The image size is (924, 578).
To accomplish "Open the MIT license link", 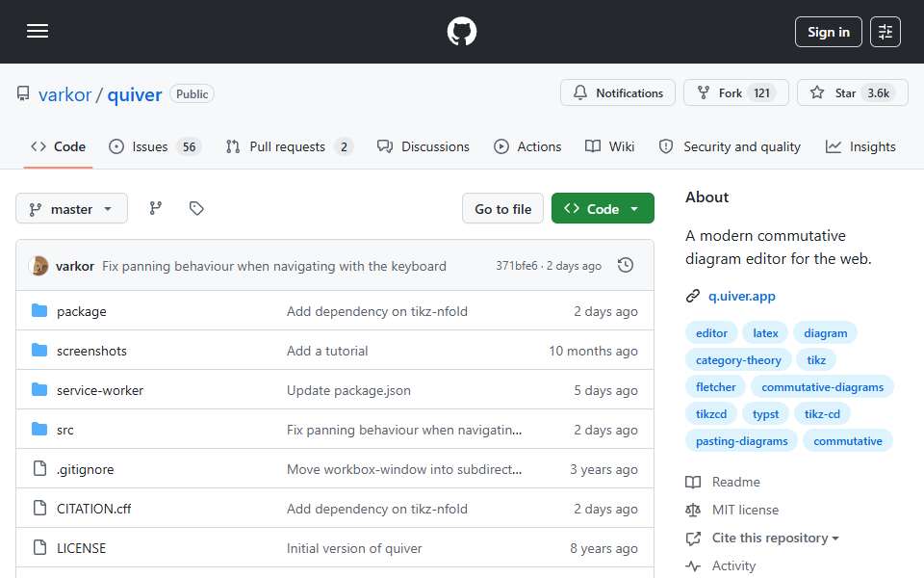I will (x=732, y=510).
